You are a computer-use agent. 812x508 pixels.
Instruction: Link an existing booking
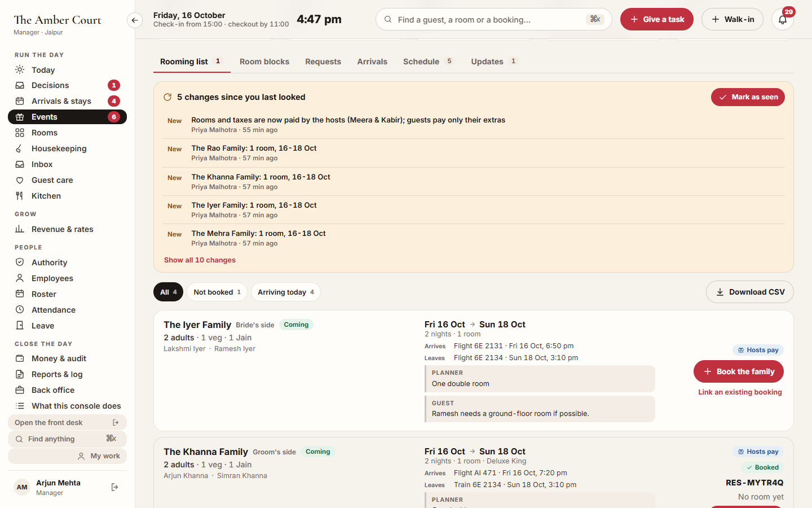(x=740, y=392)
